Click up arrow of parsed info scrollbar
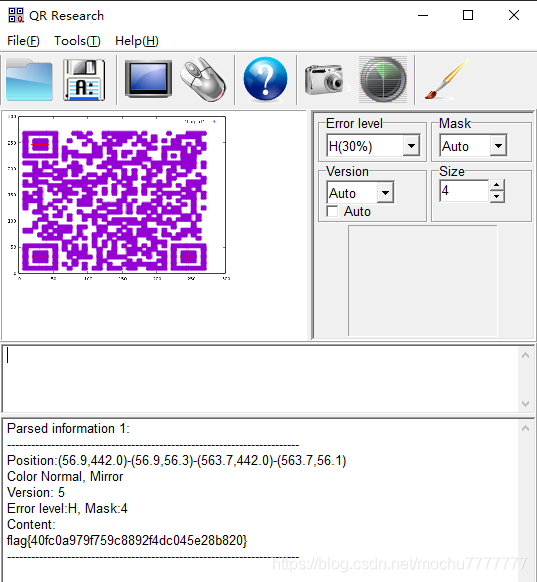Viewport: 537px width, 582px height. pyautogui.click(x=525, y=428)
